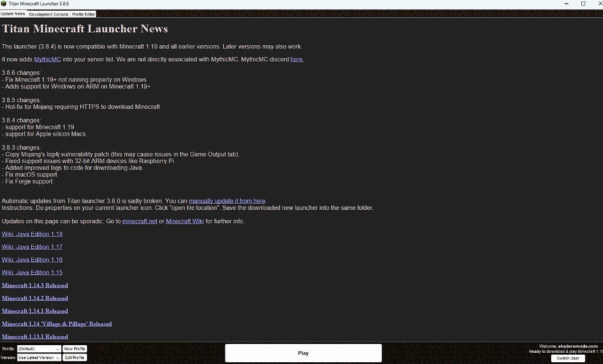Image resolution: width=603 pixels, height=364 pixels.
Task: Maximize the launcher window
Action: (x=583, y=4)
